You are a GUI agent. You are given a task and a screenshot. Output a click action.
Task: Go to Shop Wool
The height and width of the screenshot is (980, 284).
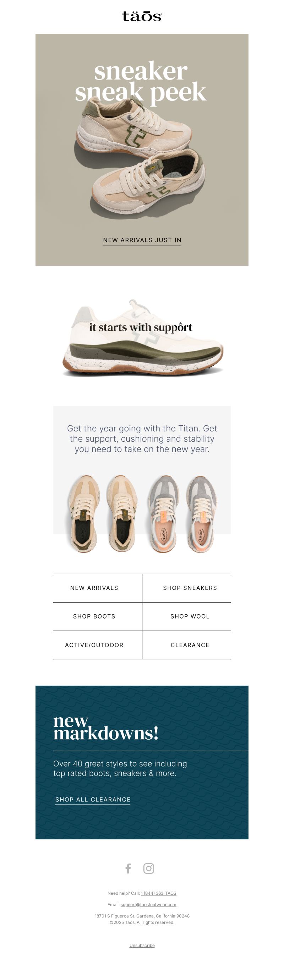pyautogui.click(x=190, y=616)
